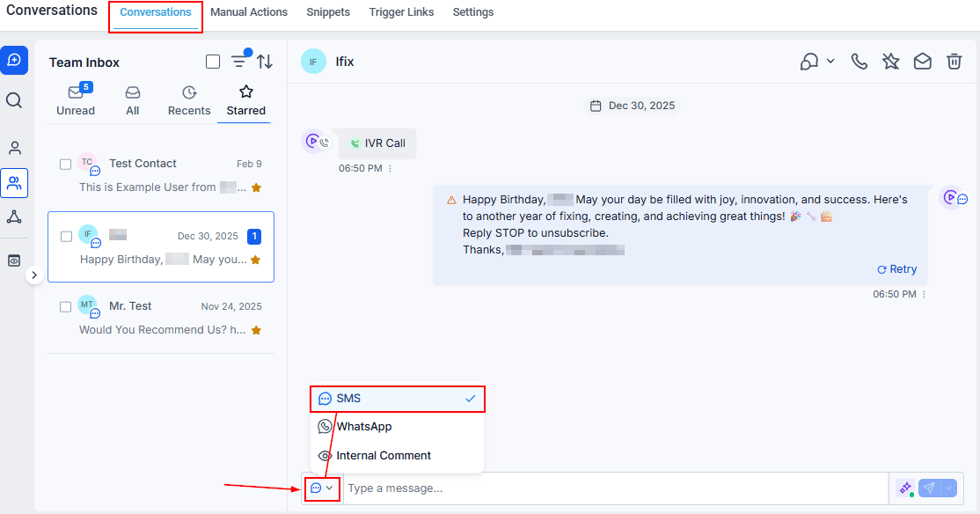Click the workflow avatar icon beside the IVR Call
Image resolution: width=980 pixels, height=514 pixels.
pyautogui.click(x=314, y=142)
